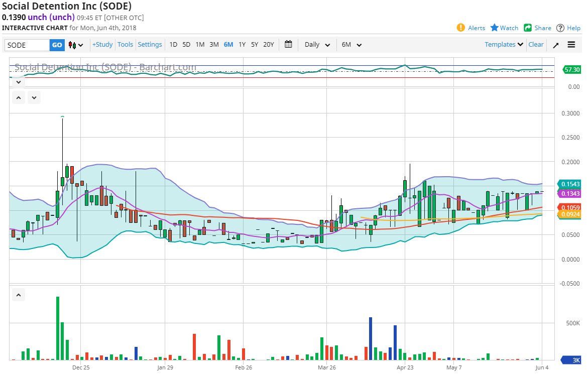The width and height of the screenshot is (588, 377).
Task: Select the 3M time range
Action: point(214,45)
